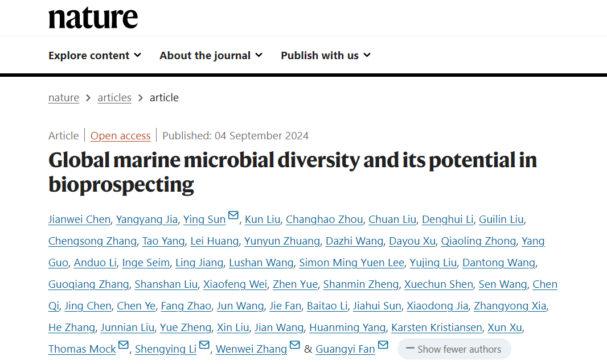
Task: Click author Simon Ming Yuen Lee
Action: [351, 263]
